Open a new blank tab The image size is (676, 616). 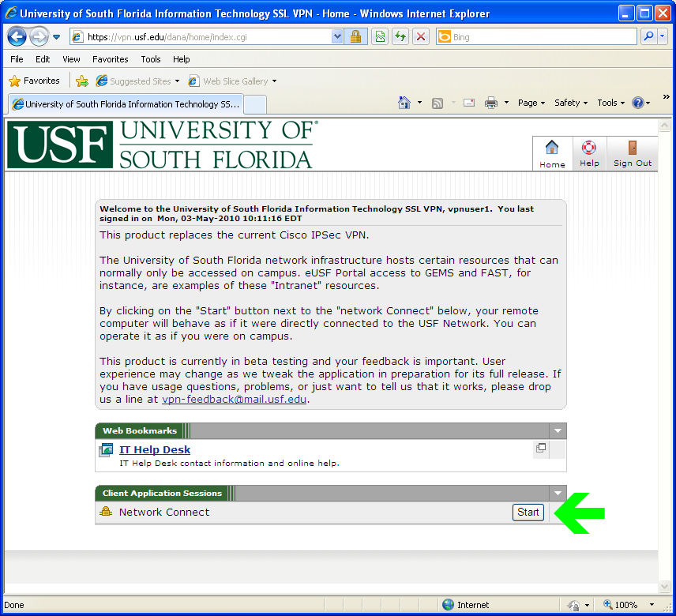click(x=255, y=105)
